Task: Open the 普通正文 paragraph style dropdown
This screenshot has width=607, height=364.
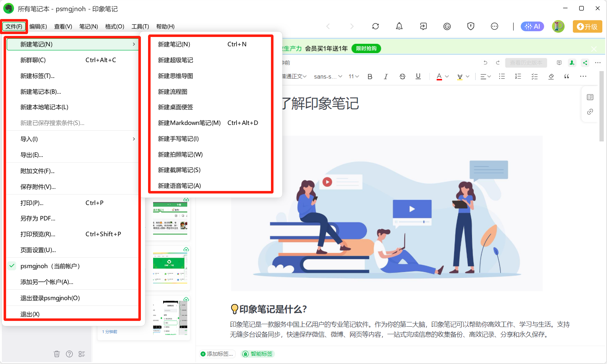Action: (x=294, y=76)
